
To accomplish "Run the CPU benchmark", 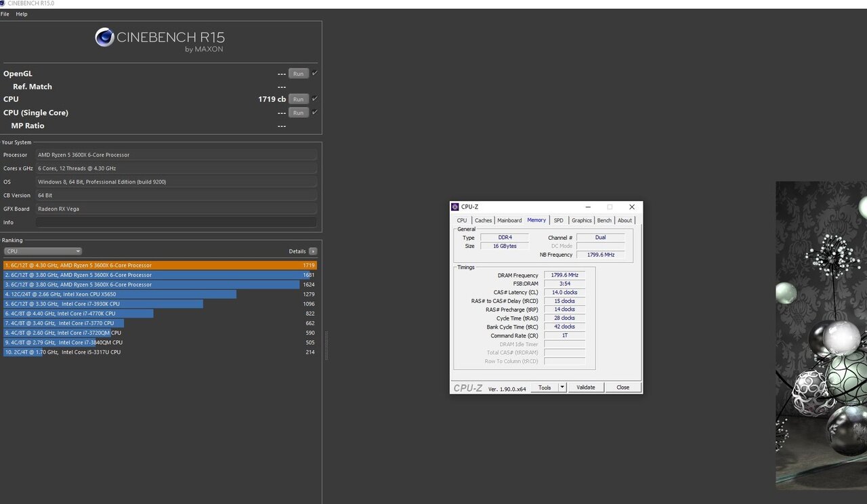I will (x=299, y=99).
